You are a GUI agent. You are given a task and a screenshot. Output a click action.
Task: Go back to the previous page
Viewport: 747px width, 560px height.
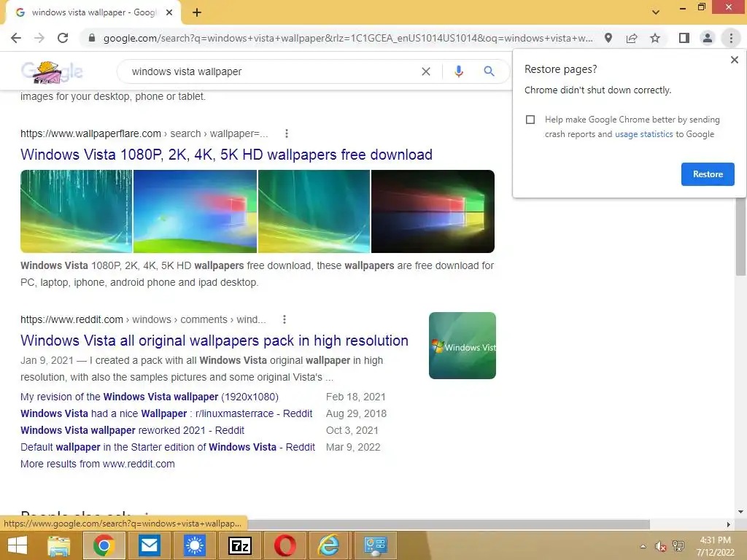pyautogui.click(x=16, y=38)
